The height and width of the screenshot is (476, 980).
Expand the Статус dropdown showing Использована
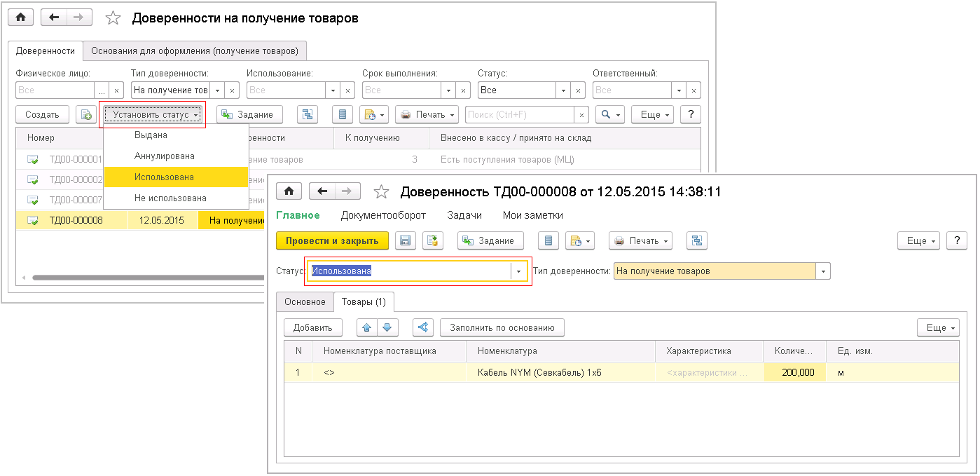[519, 271]
